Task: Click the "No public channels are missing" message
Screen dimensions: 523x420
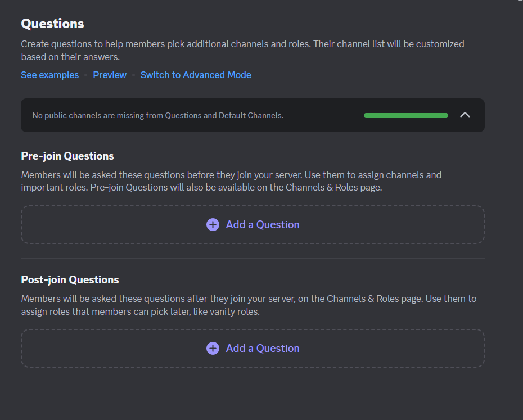Action: click(x=157, y=116)
